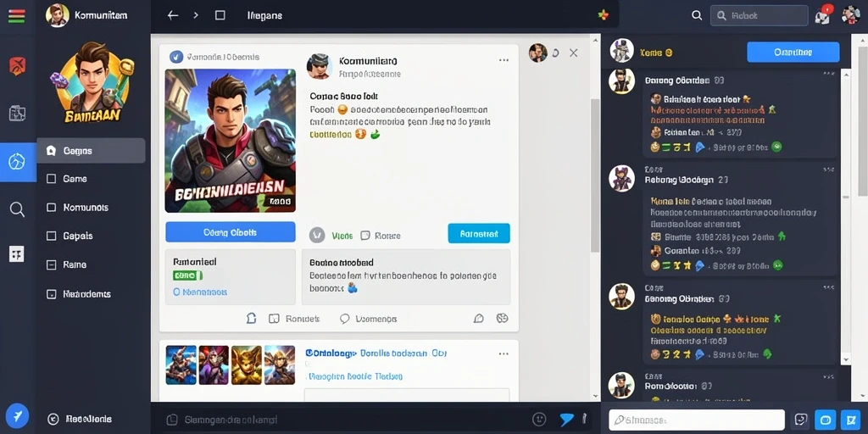This screenshot has width=868, height=434.
Task: Select the highlighted blue globe rail icon
Action: [x=17, y=162]
